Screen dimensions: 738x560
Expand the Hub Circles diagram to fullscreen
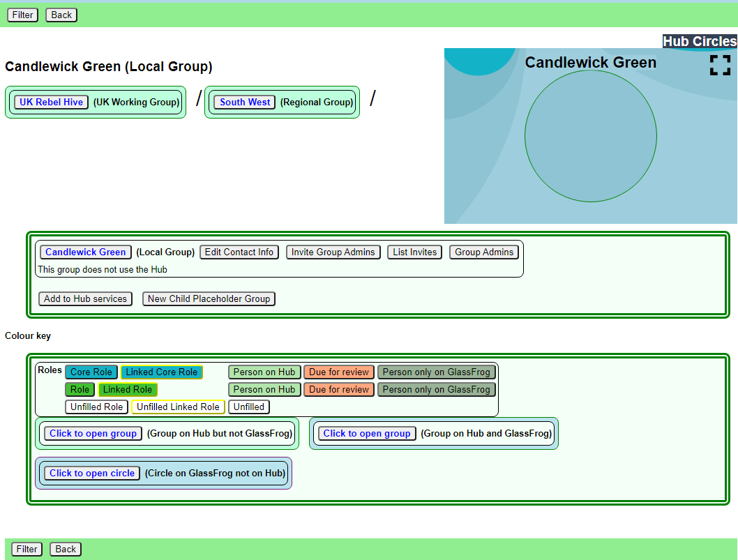[720, 65]
